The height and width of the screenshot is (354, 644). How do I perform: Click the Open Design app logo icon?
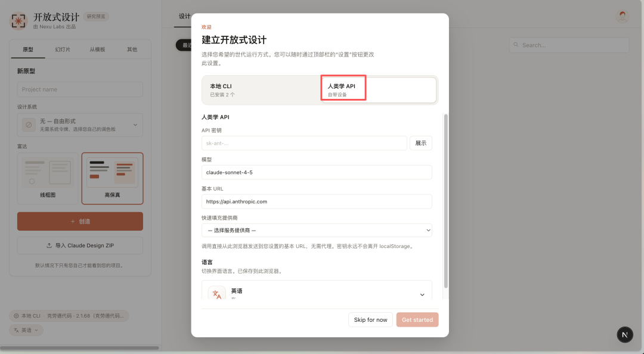pyautogui.click(x=18, y=21)
